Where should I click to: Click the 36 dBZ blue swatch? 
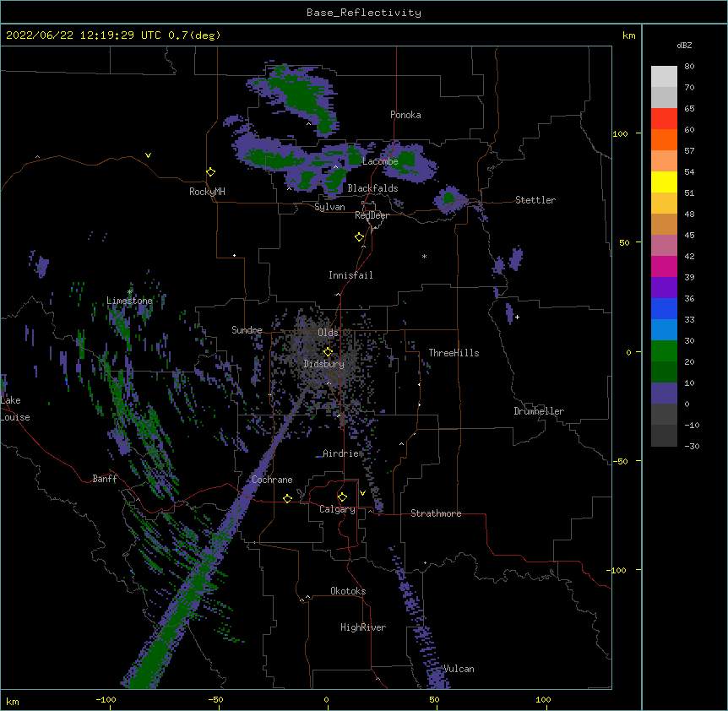[x=664, y=308]
